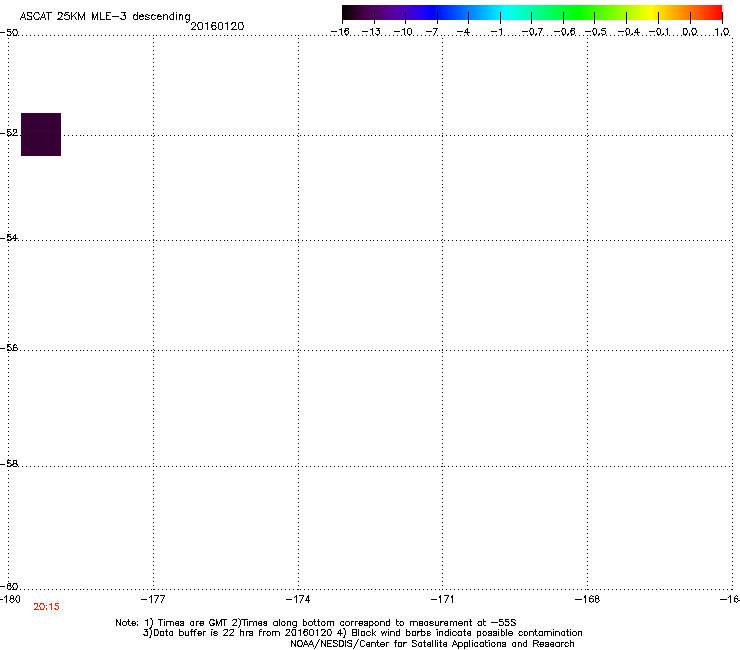Click the longitude axis label '-168'
The image size is (740, 650).
pos(587,599)
